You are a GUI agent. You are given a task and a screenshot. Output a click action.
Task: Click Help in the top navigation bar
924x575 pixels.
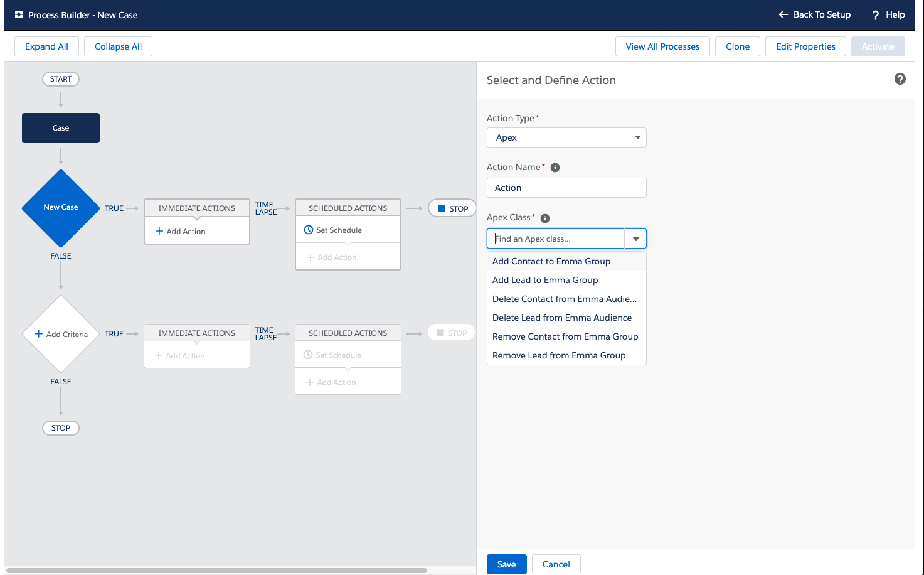click(888, 14)
